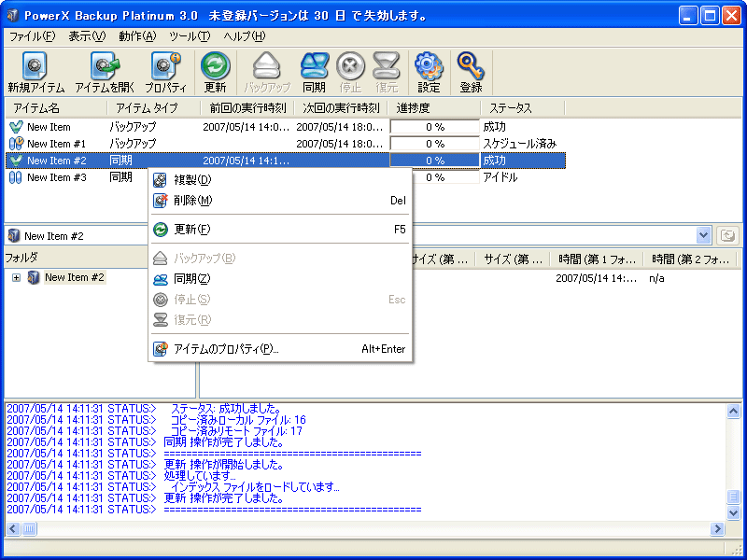Viewport: 747px width, 560px height.
Task: Expand the New Item #2 tree node
Action: coord(16,277)
